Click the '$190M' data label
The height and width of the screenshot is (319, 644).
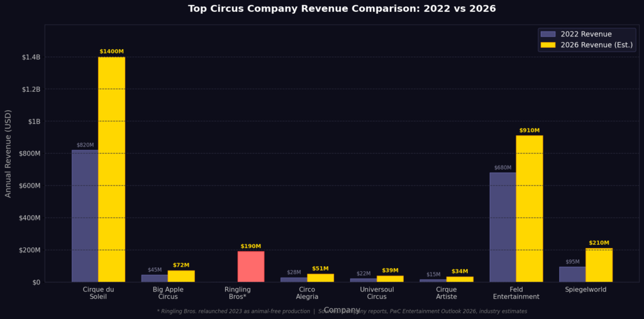coord(251,246)
